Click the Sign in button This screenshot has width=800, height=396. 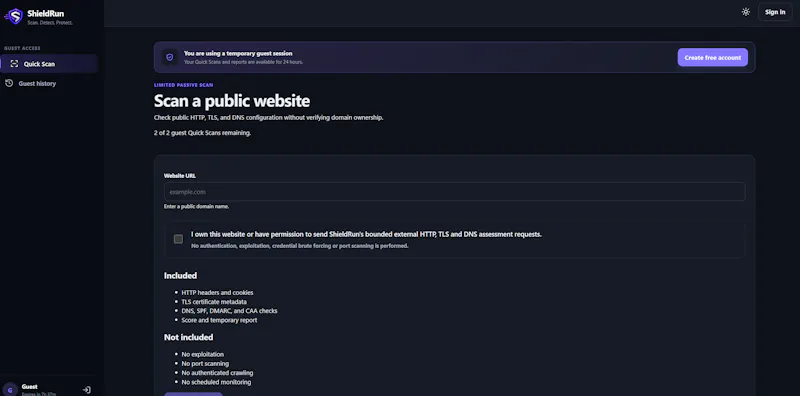click(774, 12)
